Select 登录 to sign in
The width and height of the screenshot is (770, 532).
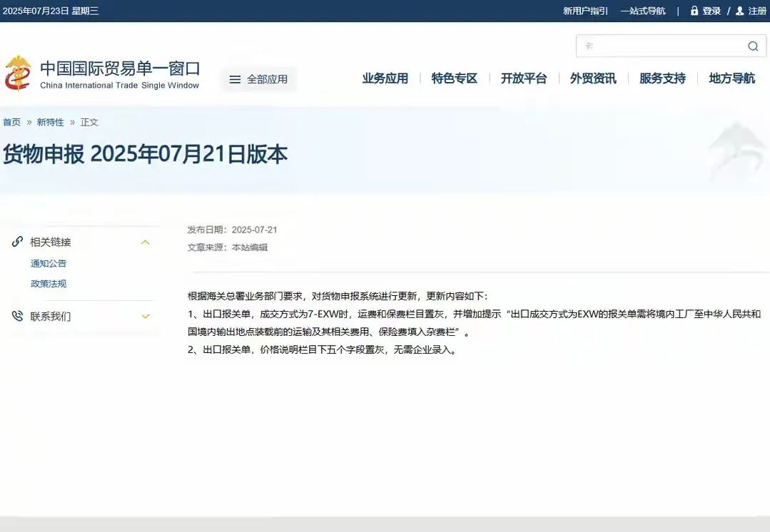coord(710,11)
